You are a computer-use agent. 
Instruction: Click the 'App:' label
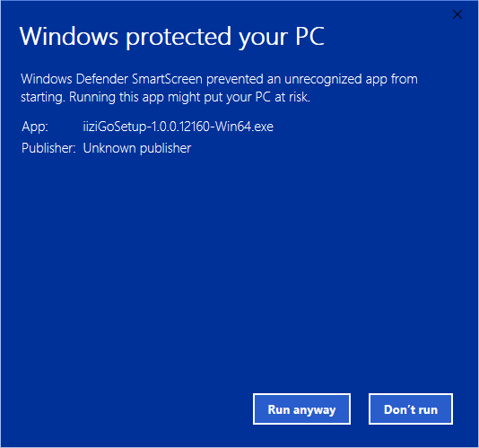pyautogui.click(x=35, y=127)
